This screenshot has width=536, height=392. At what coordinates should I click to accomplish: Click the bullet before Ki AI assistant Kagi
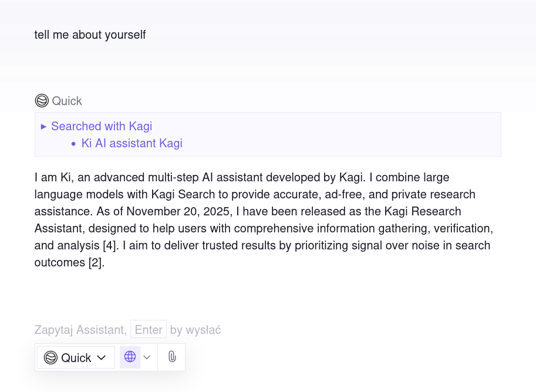point(73,144)
